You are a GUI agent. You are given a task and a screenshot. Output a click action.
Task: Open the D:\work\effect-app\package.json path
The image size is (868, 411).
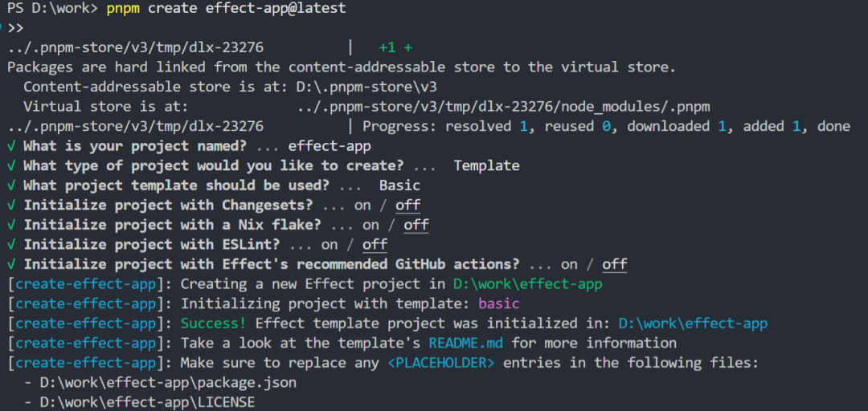coord(168,382)
